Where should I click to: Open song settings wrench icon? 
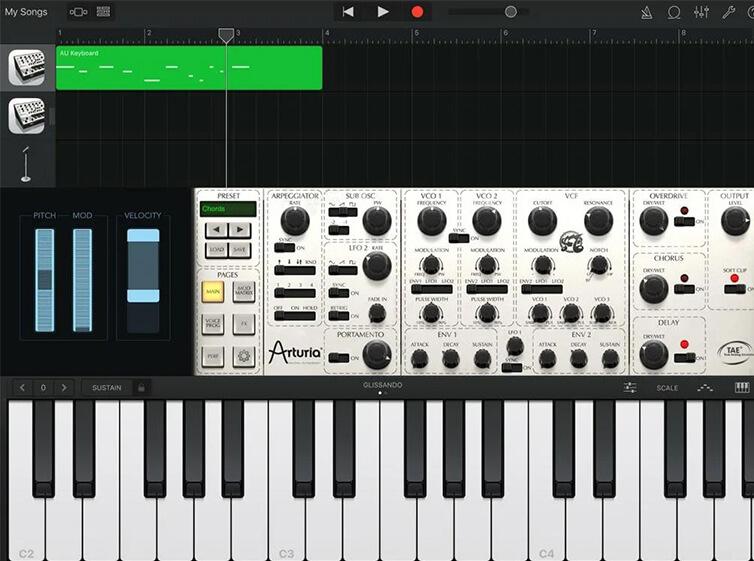[729, 12]
